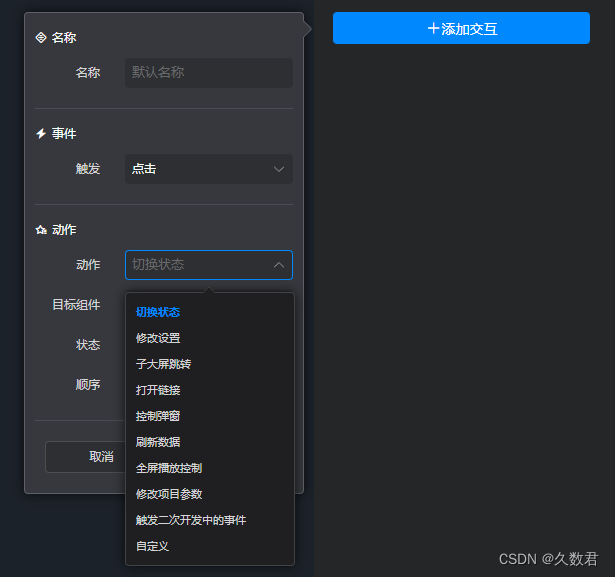Click the 顺序 field label

tap(88, 384)
